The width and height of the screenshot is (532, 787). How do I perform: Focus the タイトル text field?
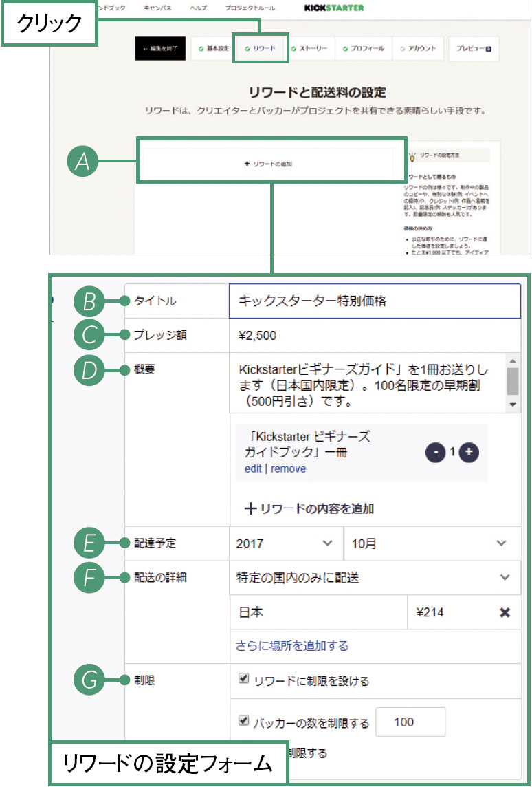(x=375, y=301)
